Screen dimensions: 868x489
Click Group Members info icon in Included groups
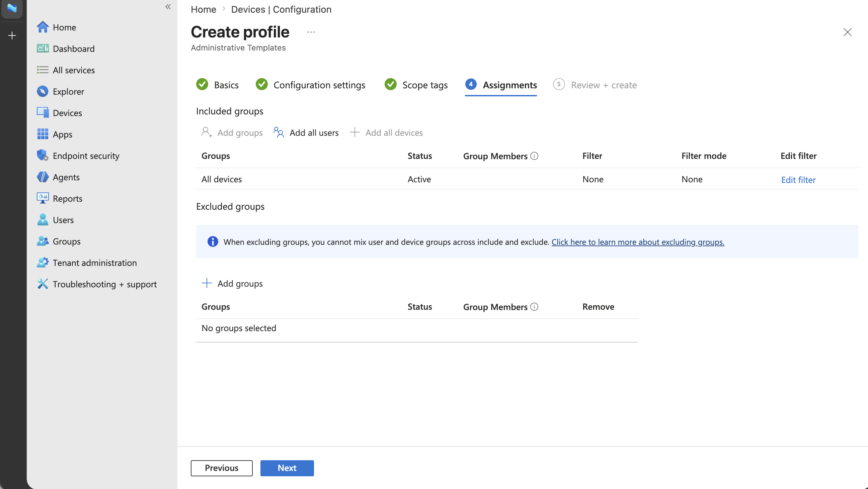pyautogui.click(x=534, y=156)
